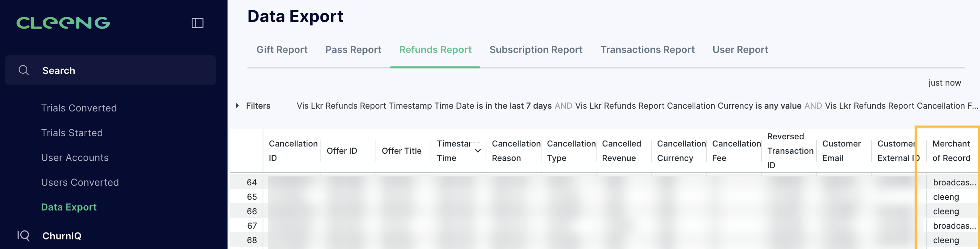Collapse the sidebar panel icon
Image resolution: width=980 pixels, height=249 pixels.
pyautogui.click(x=198, y=23)
